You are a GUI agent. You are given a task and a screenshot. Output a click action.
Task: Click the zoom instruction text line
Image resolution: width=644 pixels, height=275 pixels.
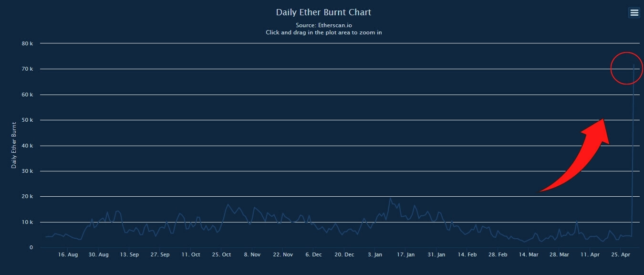[323, 32]
